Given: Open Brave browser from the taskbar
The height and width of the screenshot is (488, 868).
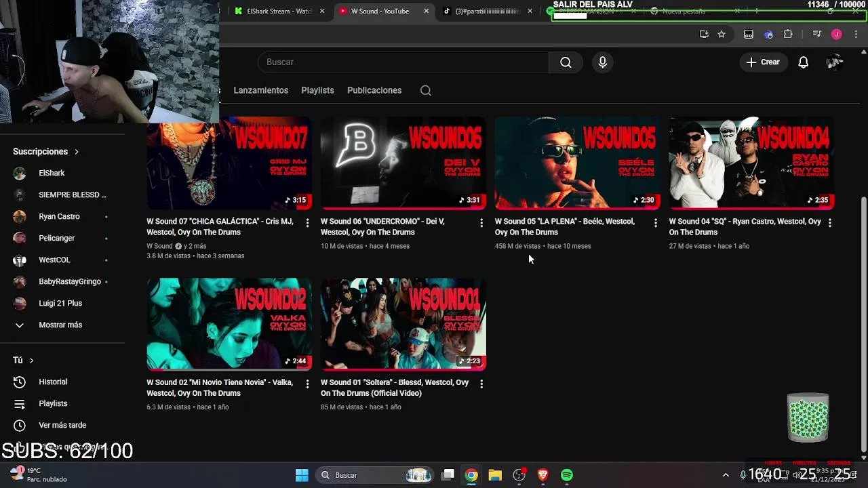Looking at the screenshot, I should click(x=542, y=475).
